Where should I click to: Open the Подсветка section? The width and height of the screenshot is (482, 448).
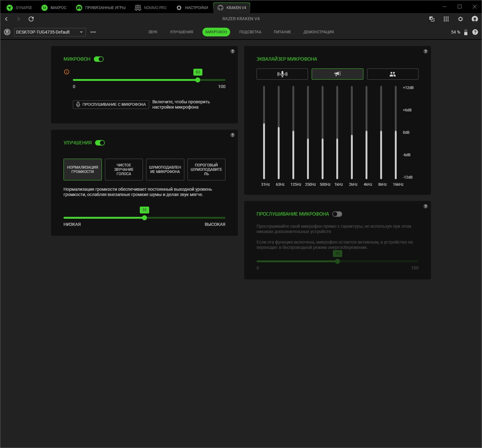click(250, 32)
